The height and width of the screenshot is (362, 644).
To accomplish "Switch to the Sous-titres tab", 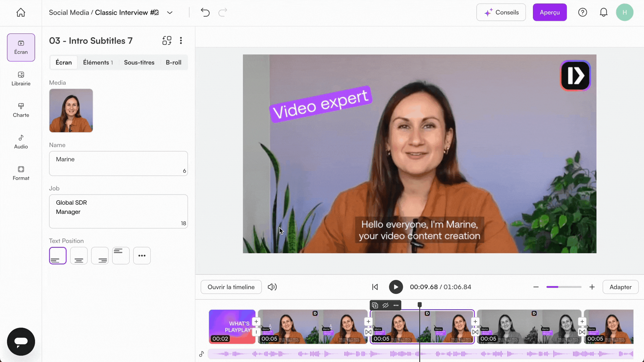I will (x=139, y=62).
